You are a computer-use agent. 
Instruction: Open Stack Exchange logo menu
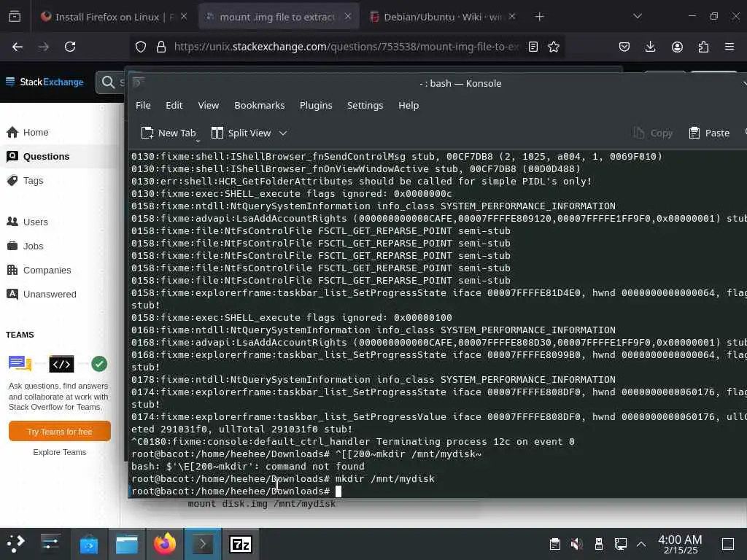tap(44, 82)
